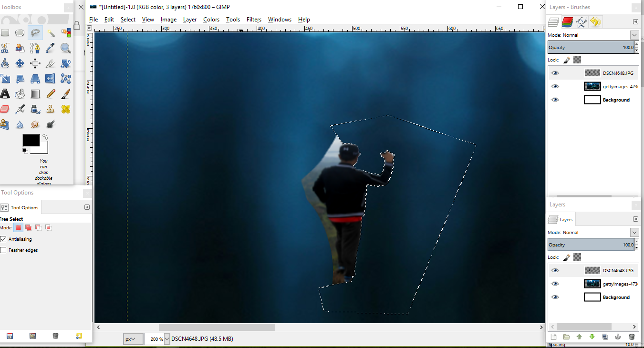644x348 pixels.
Task: Select the Eraser tool
Action: 5,109
